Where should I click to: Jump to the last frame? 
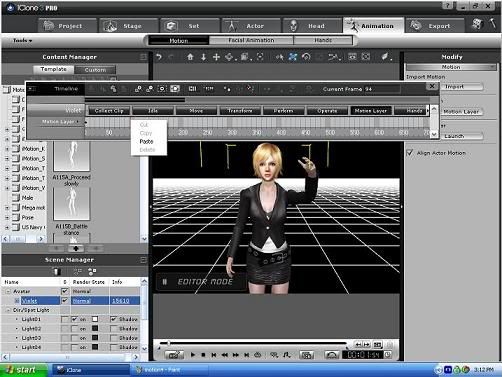tap(246, 355)
